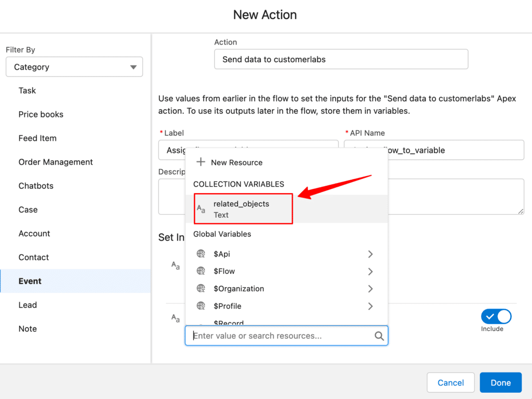Viewport: 532px width, 399px height.
Task: Turn off the Include toggle
Action: [x=496, y=316]
